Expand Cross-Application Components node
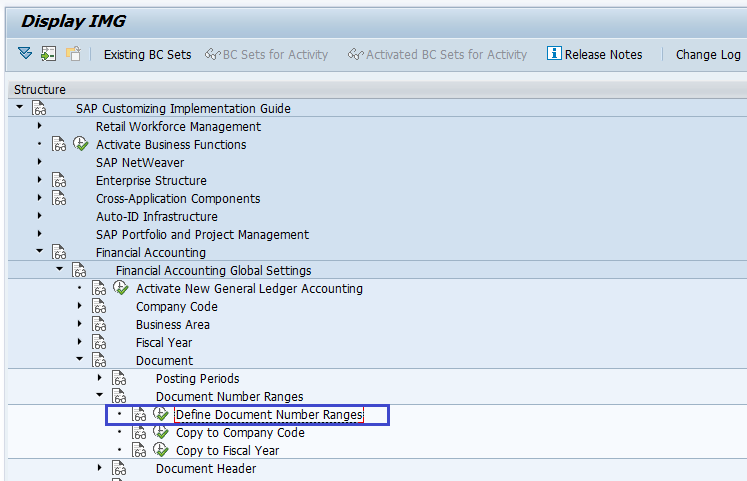 point(40,198)
